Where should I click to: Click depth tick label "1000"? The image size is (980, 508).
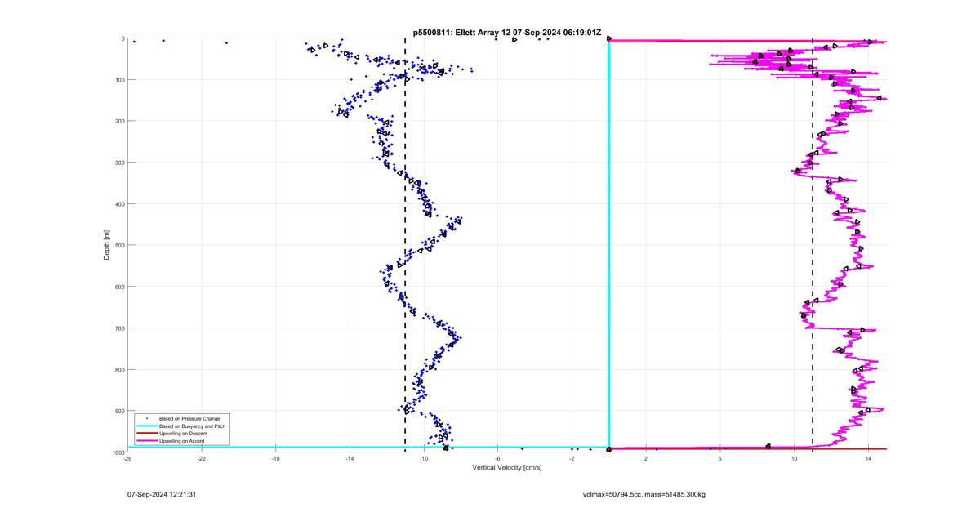[x=118, y=452]
